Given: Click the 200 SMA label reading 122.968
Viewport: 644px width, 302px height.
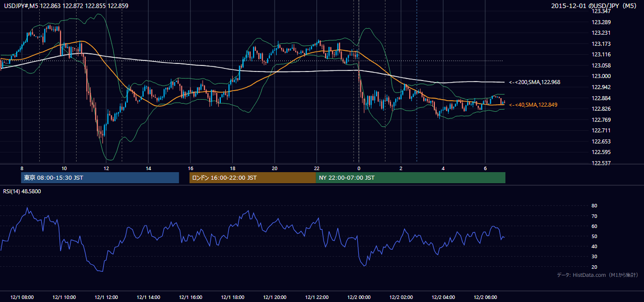Looking at the screenshot, I should coord(534,82).
